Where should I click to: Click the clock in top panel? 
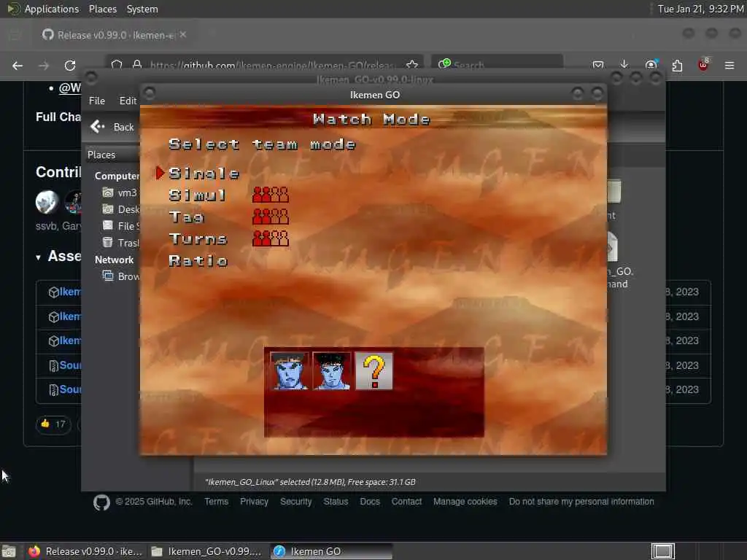[700, 9]
